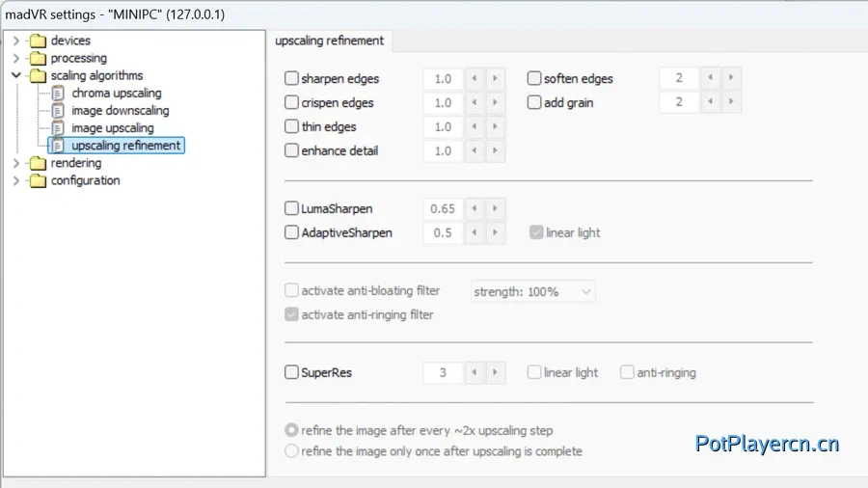Screen dimensions: 868x488
Task: Enable the SuperRes checkbox
Action: [x=292, y=372]
